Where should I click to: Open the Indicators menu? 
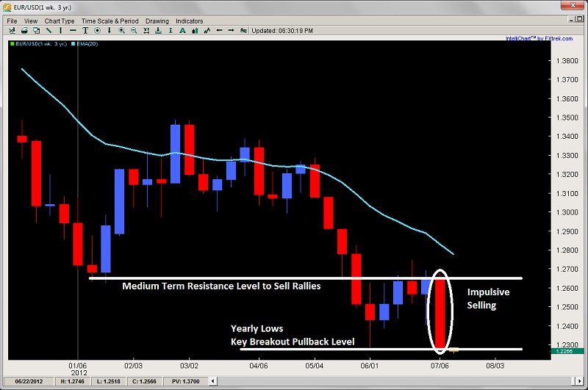coord(190,21)
